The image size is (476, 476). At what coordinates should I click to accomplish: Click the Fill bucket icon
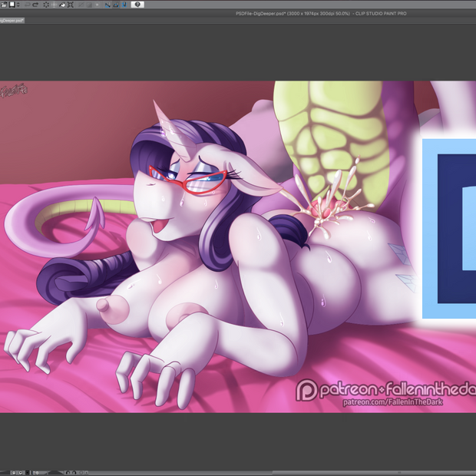point(62,5)
